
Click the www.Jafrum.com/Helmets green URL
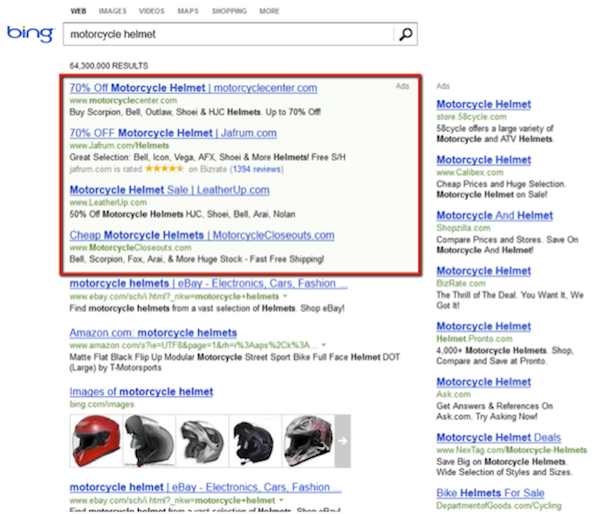[119, 145]
